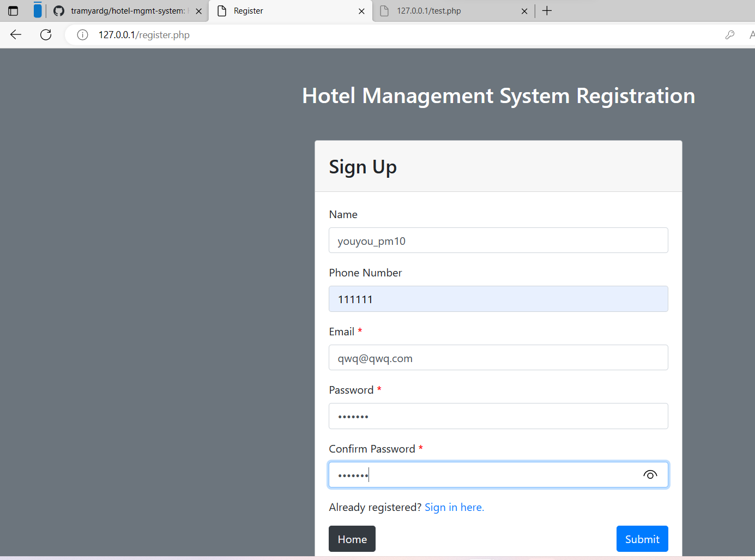This screenshot has height=560, width=755.
Task: Click the saved passwords key icon
Action: tap(730, 35)
